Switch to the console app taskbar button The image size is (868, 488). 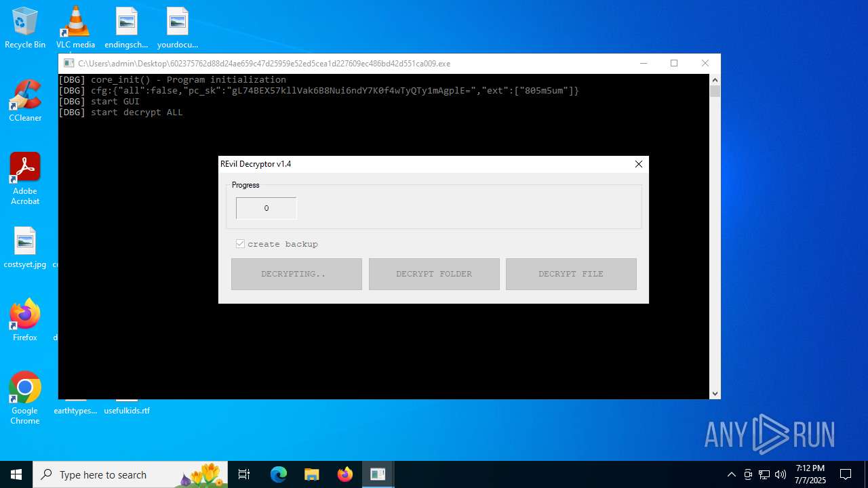point(378,474)
